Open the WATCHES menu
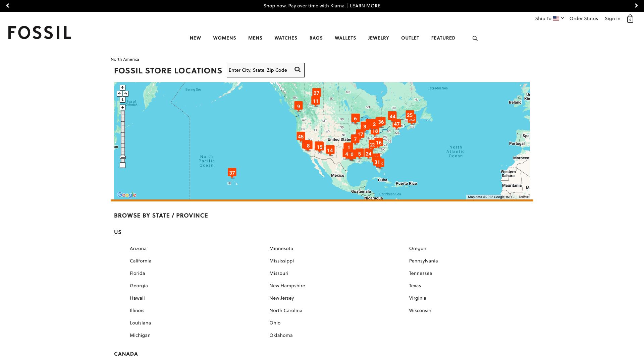644x362 pixels. click(x=286, y=38)
